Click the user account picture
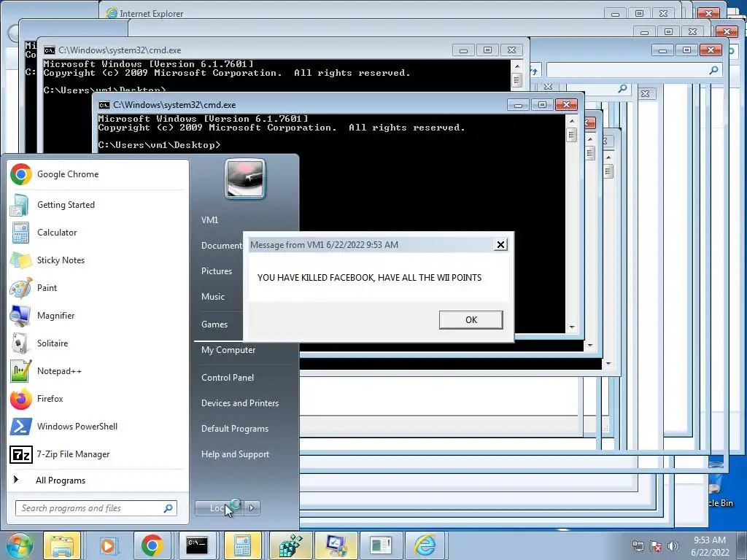 click(x=245, y=179)
